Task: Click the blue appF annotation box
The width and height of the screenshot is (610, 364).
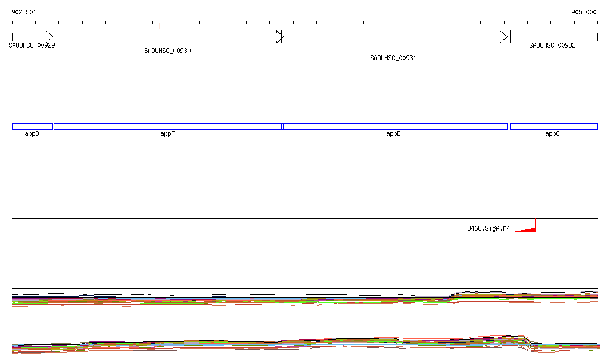Action: coord(167,126)
